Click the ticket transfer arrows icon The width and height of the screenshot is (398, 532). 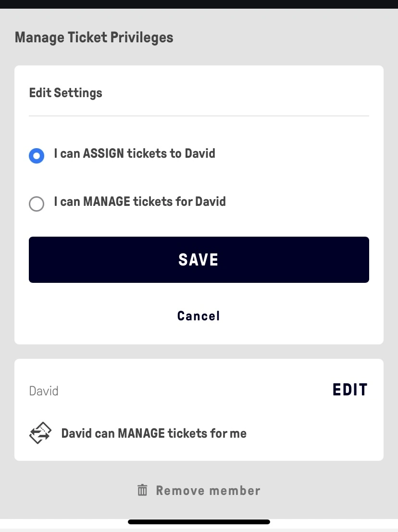click(40, 433)
